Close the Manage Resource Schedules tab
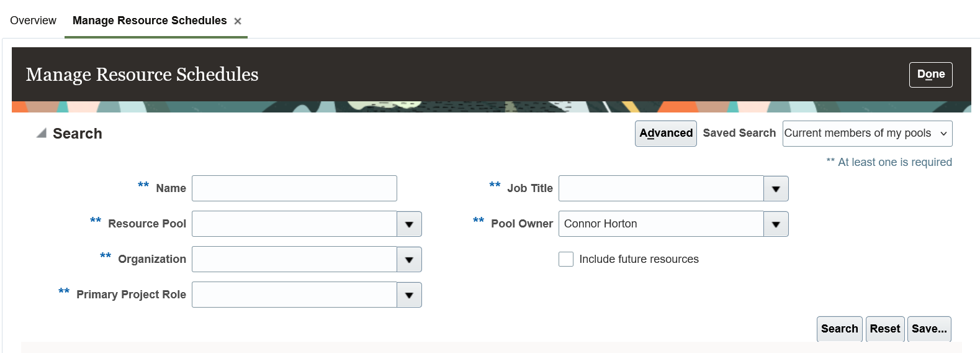The width and height of the screenshot is (980, 353). pos(238,21)
